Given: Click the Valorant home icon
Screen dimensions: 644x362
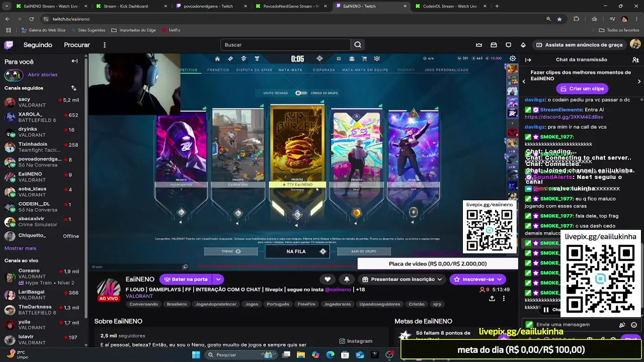Looking at the screenshot, I should point(217,59).
